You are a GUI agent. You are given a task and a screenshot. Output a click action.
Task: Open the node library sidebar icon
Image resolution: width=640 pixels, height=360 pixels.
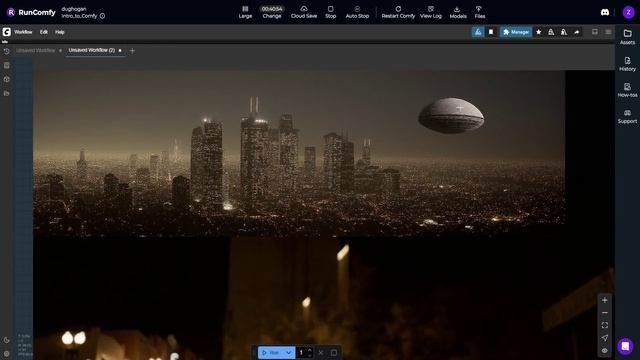(7, 65)
